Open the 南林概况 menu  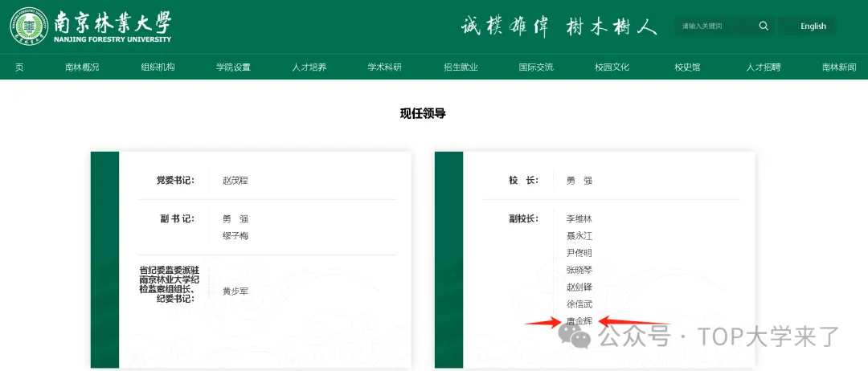point(82,67)
